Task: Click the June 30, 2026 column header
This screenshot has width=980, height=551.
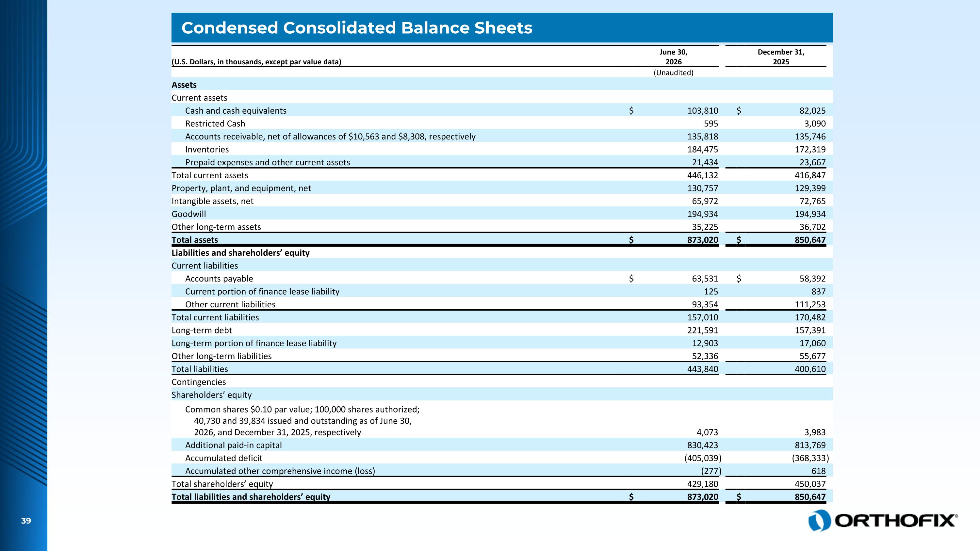Action: click(x=673, y=57)
